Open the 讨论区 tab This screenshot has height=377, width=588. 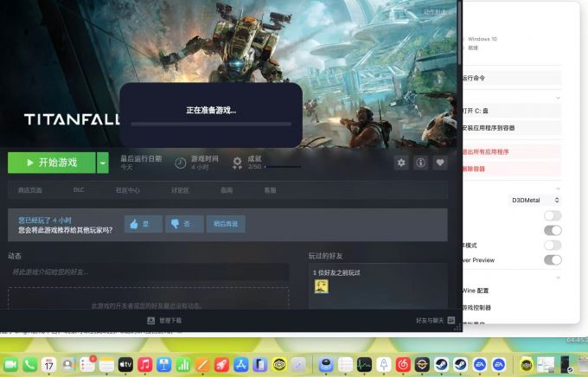tap(180, 190)
